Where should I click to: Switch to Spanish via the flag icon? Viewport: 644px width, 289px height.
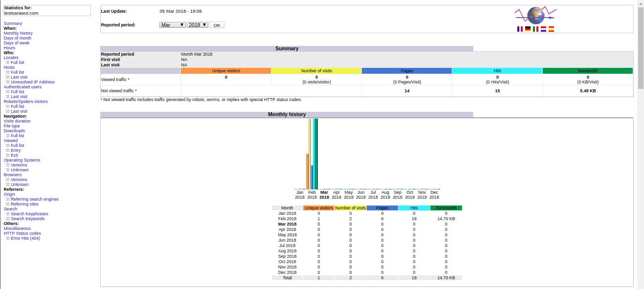pos(551,29)
